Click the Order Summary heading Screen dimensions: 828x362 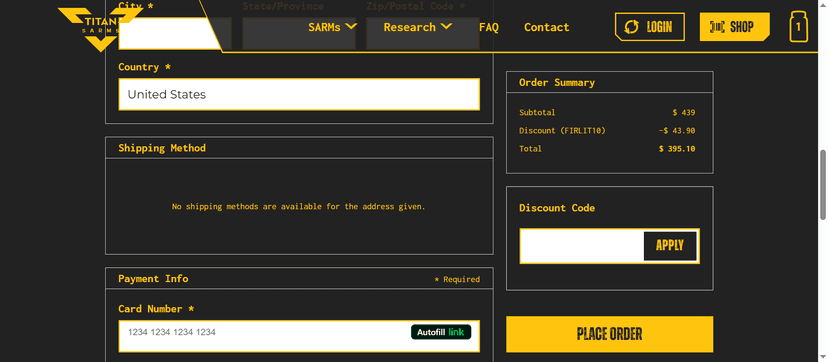point(557,82)
